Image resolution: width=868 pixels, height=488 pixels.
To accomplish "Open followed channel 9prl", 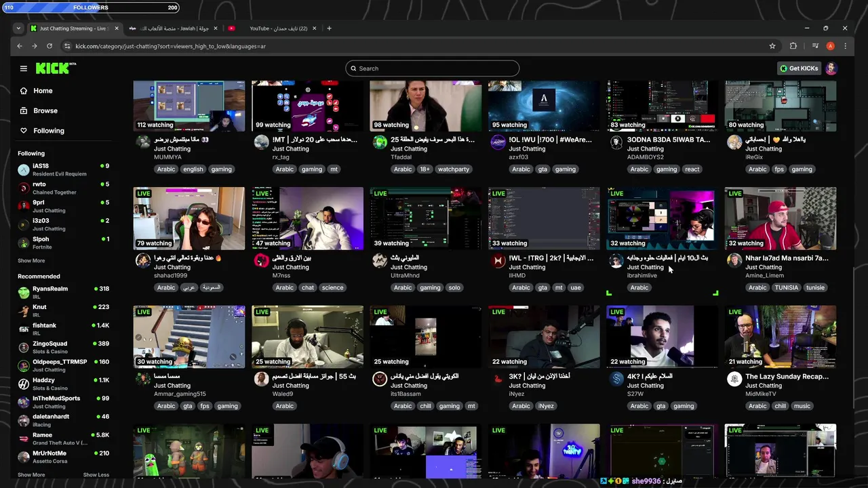I will tap(63, 206).
